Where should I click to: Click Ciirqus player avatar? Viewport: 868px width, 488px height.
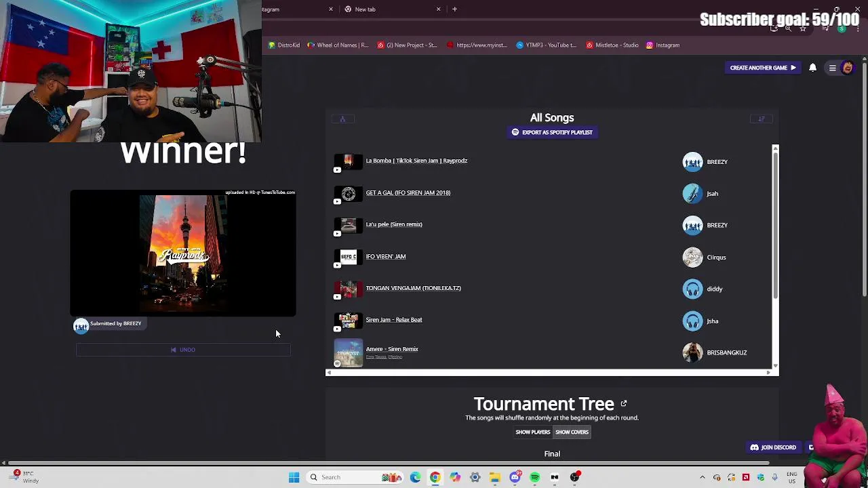[692, 258]
